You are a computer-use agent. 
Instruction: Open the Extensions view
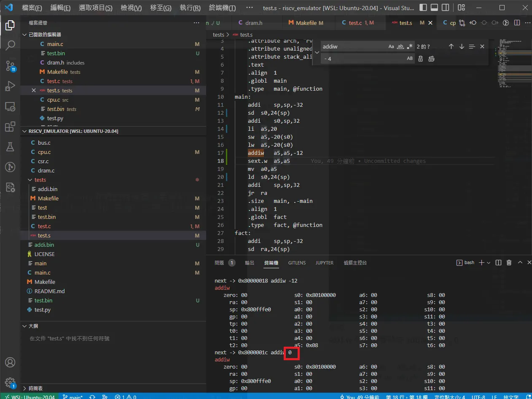(10, 127)
